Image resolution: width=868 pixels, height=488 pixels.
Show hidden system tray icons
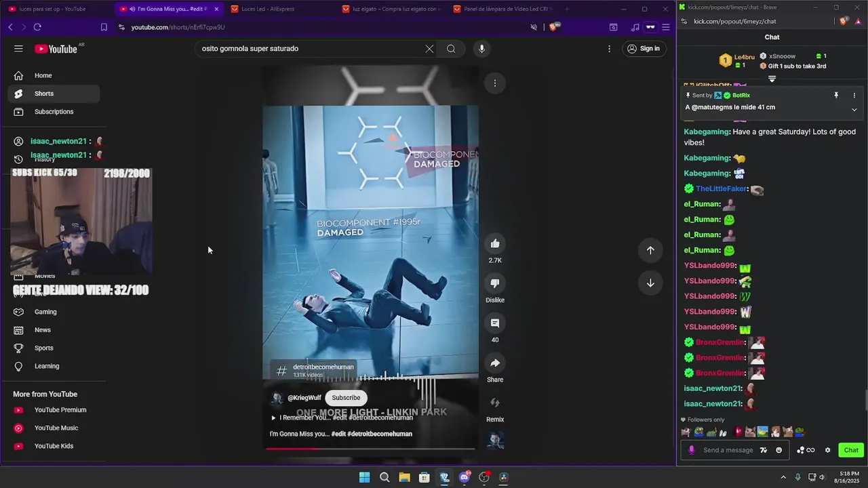click(x=783, y=477)
